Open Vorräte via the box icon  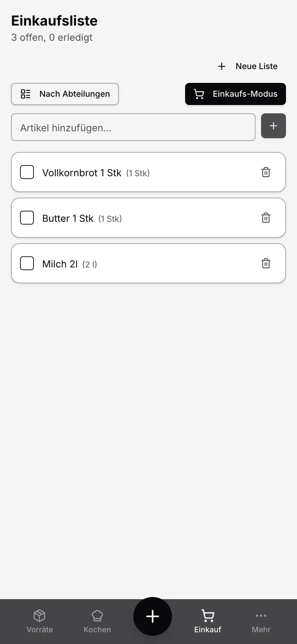[x=39, y=616]
